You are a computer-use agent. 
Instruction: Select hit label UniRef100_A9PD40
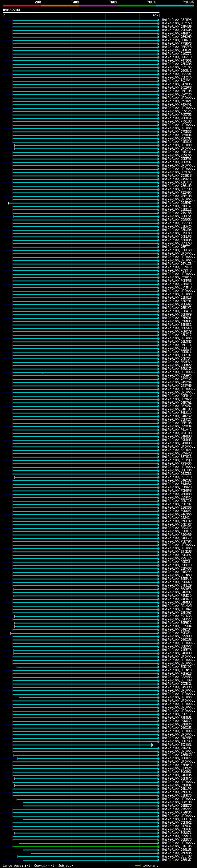[176, 396]
